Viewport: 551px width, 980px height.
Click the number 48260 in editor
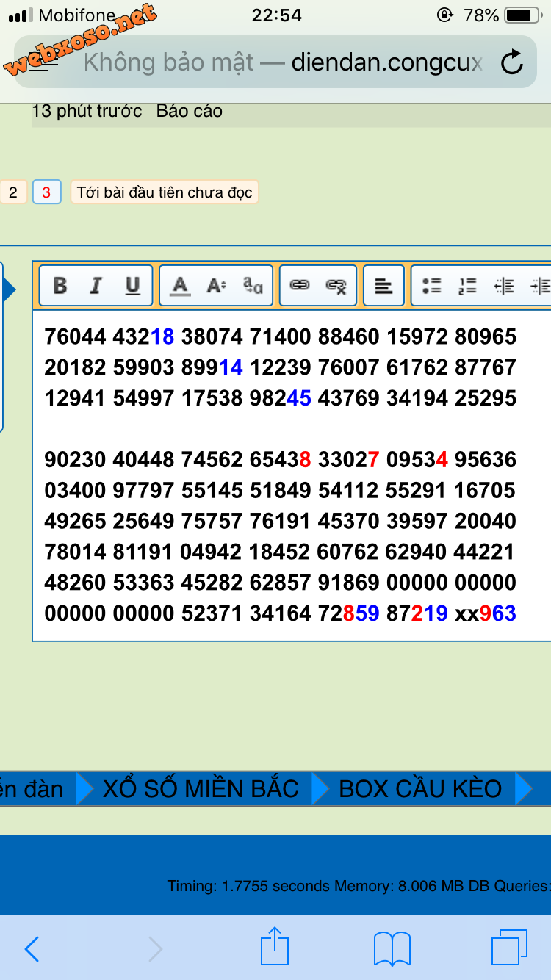[75, 583]
